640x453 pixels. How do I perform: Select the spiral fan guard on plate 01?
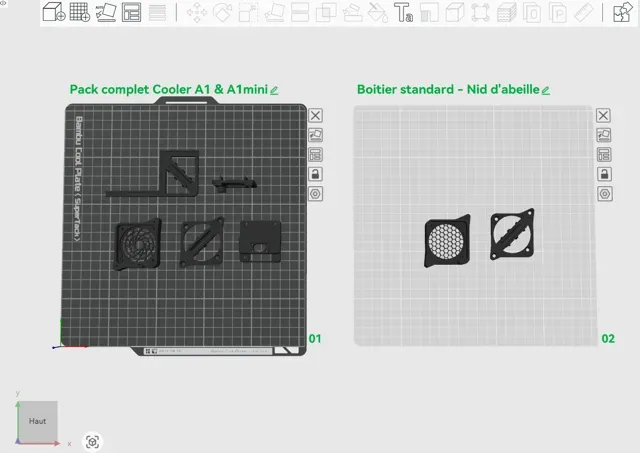[x=138, y=244]
